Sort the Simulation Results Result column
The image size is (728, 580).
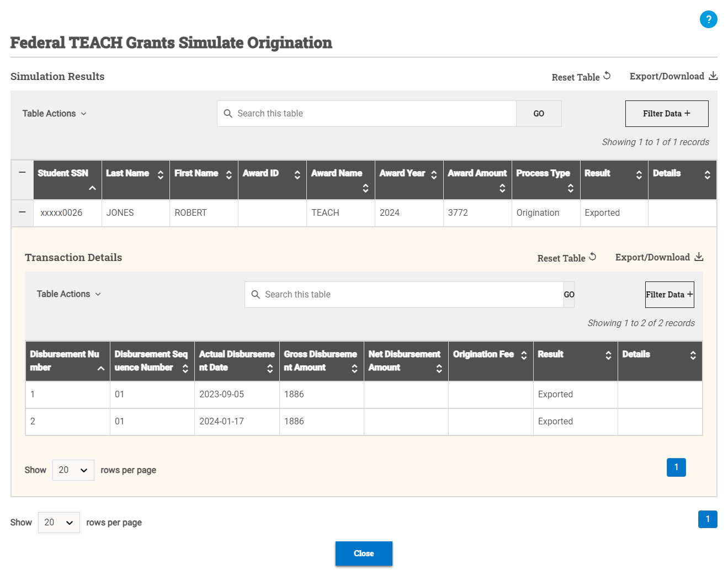pyautogui.click(x=639, y=175)
